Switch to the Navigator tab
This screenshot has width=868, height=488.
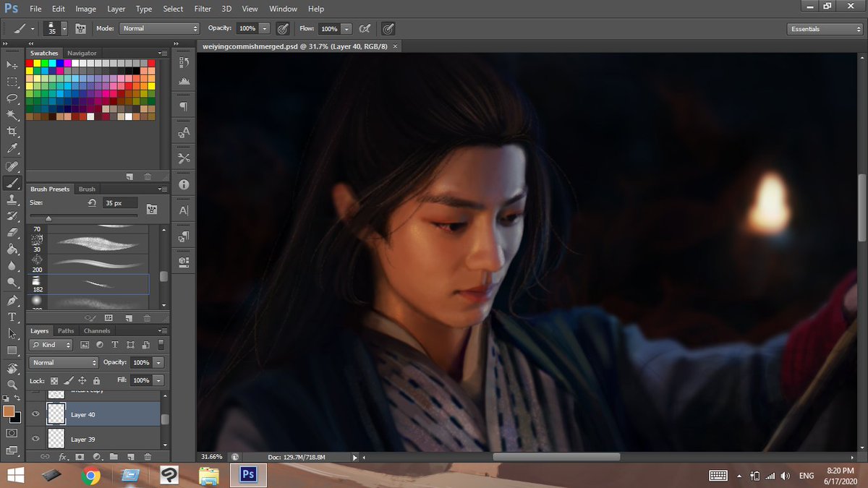tap(82, 53)
